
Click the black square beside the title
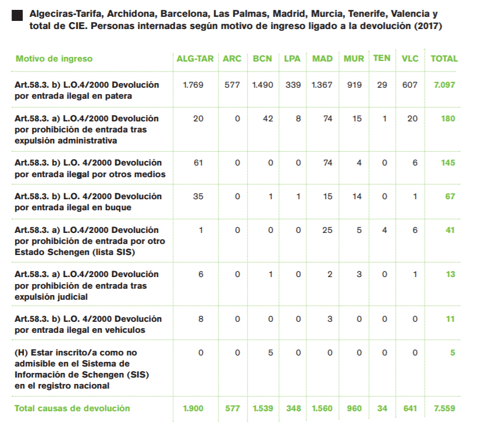(17, 16)
